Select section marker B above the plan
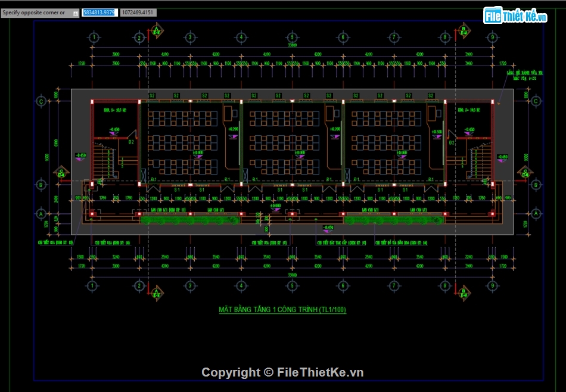Viewport: 566px width, 392px height. [x=464, y=30]
